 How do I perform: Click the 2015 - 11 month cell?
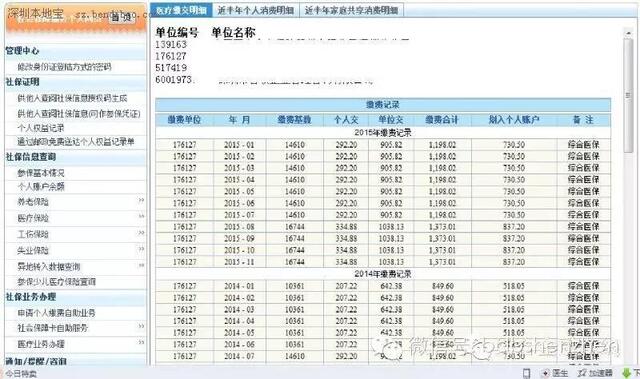239,262
